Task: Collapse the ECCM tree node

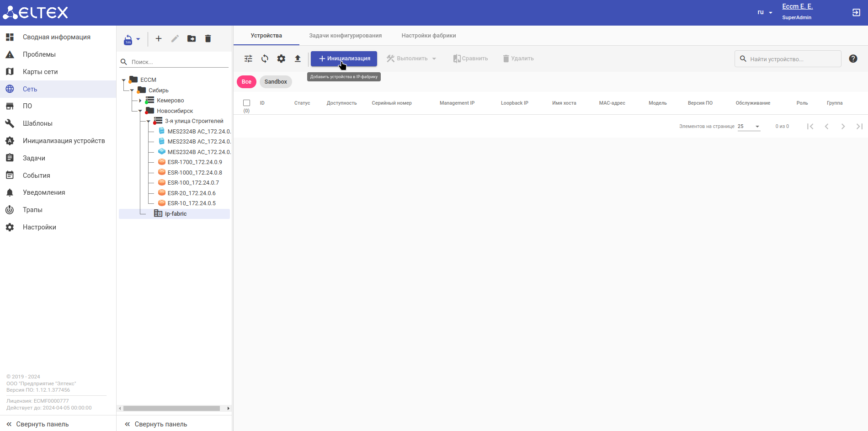Action: (123, 80)
